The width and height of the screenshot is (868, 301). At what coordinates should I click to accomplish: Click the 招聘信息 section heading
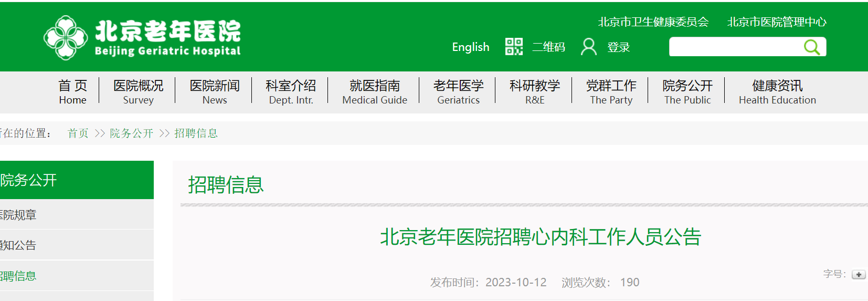point(226,185)
